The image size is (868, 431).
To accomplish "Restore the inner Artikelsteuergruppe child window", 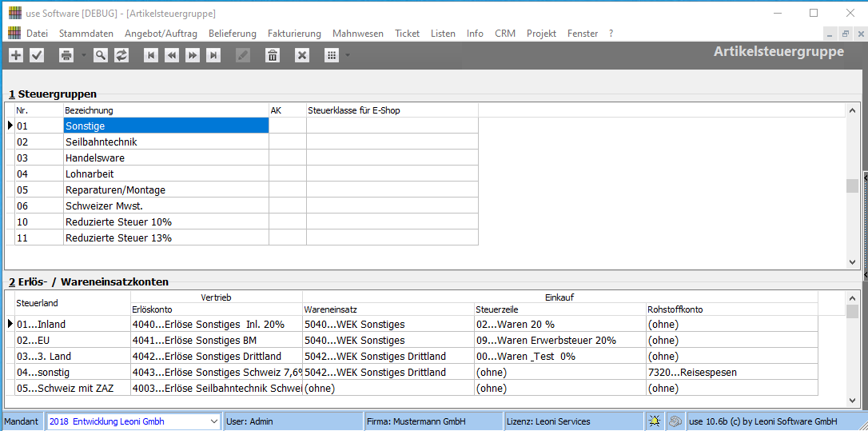I will tap(846, 34).
